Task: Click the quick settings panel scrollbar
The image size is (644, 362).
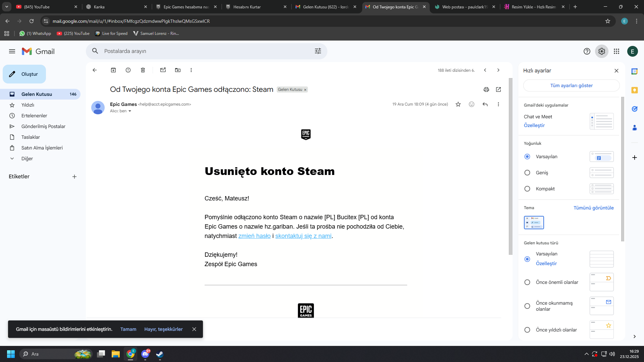Action: [x=623, y=169]
